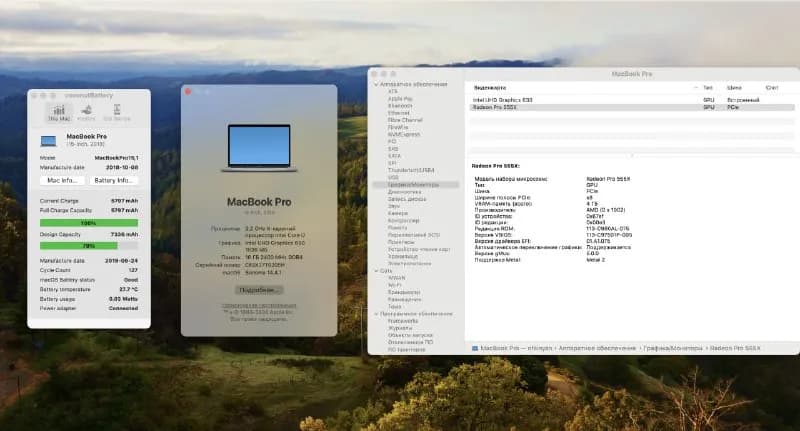Open Wi-Fi under Сеть
Image resolution: width=800 pixels, height=431 pixels.
pos(394,285)
